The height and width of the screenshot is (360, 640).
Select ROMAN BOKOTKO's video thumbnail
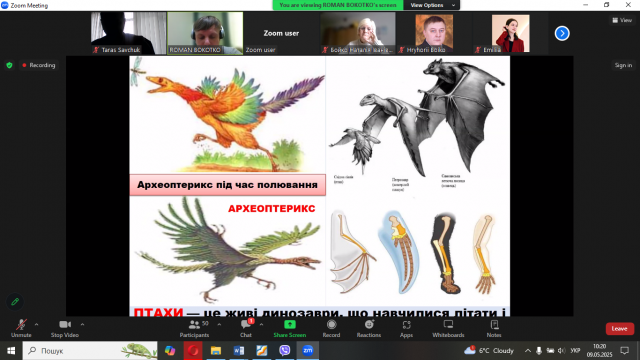(205, 33)
